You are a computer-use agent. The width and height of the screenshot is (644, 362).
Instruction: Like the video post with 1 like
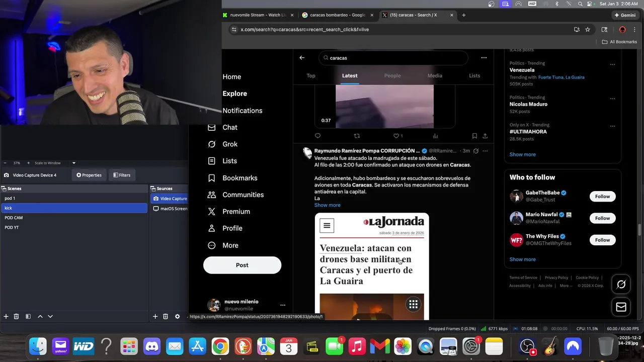(x=398, y=136)
